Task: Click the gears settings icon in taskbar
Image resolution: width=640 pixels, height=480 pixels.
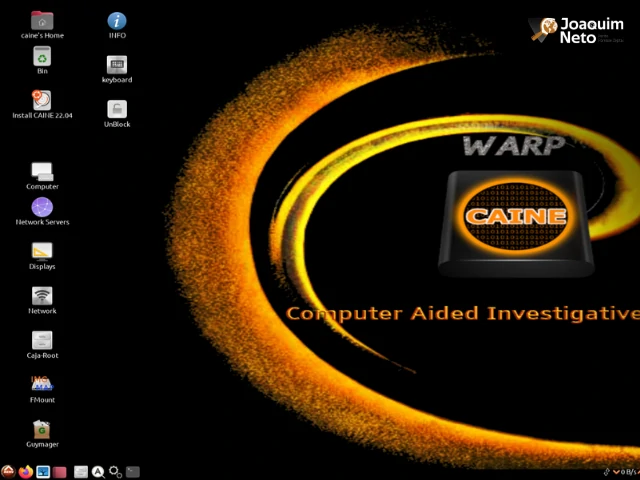Action: click(116, 472)
